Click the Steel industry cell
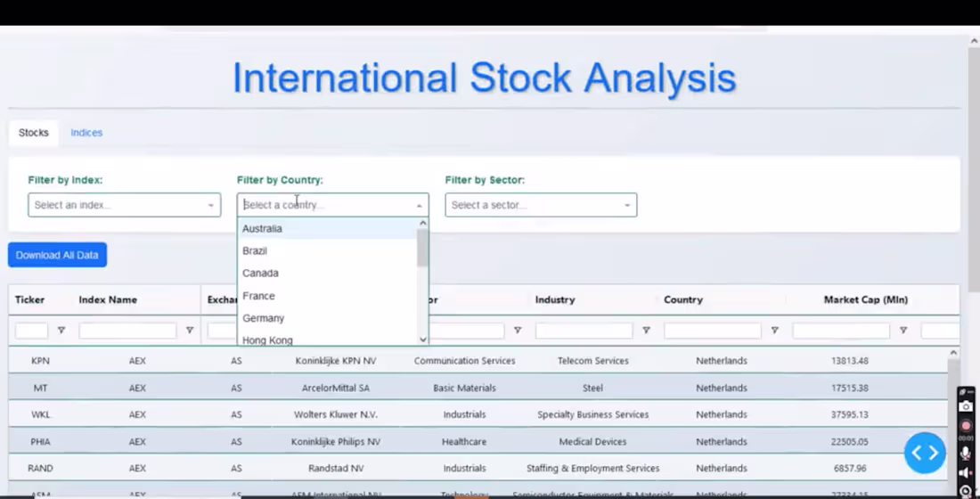Viewport: 980px width, 499px height. click(x=593, y=388)
